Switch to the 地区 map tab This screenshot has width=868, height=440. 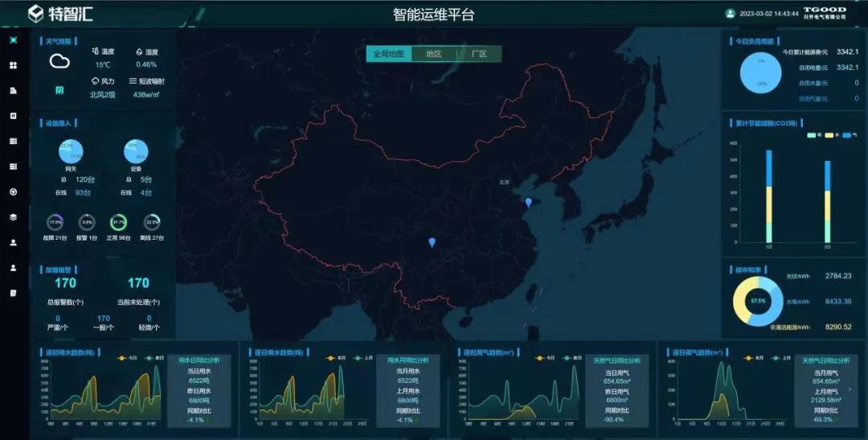[x=434, y=54]
